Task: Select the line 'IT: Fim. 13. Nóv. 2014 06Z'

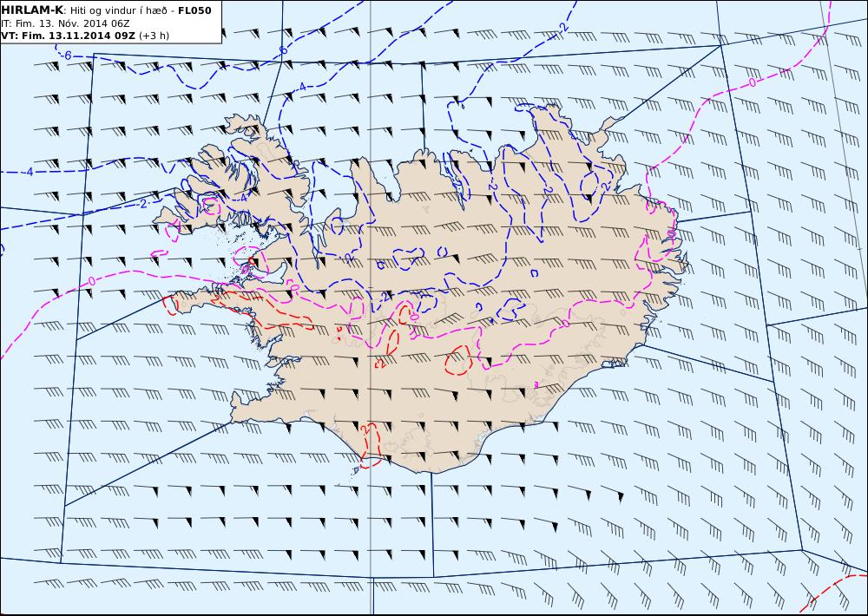Action: pyautogui.click(x=65, y=23)
